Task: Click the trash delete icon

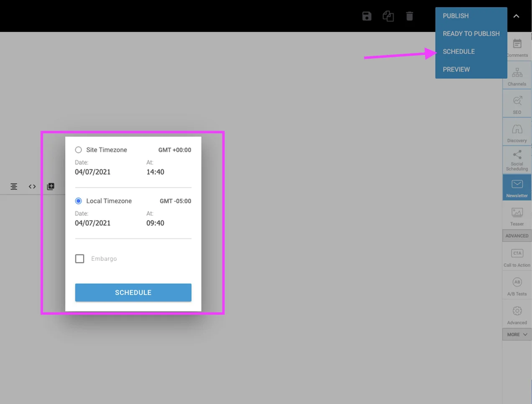Action: [409, 16]
